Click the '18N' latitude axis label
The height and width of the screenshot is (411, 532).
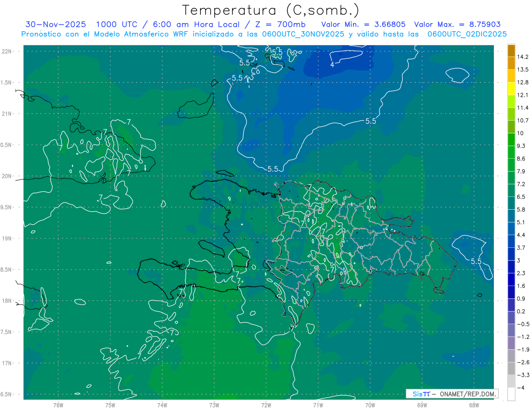coord(7,301)
